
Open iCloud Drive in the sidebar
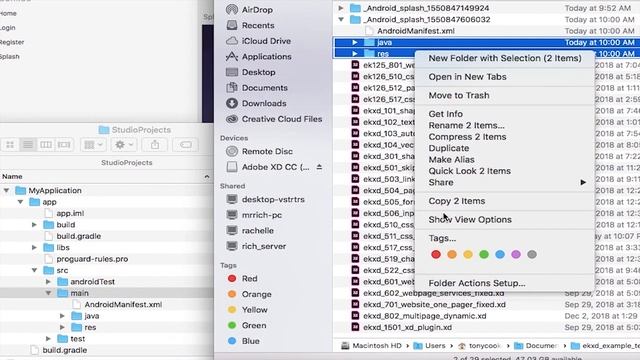258,41
